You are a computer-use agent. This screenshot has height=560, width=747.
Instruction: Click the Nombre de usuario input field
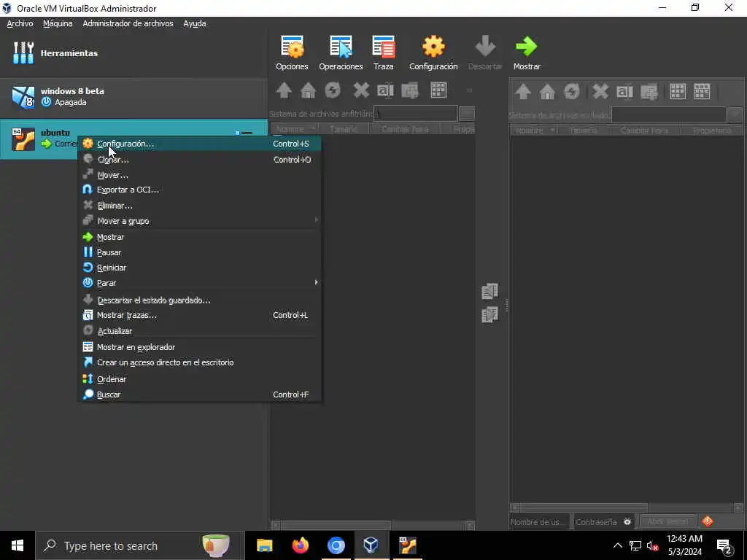540,522
